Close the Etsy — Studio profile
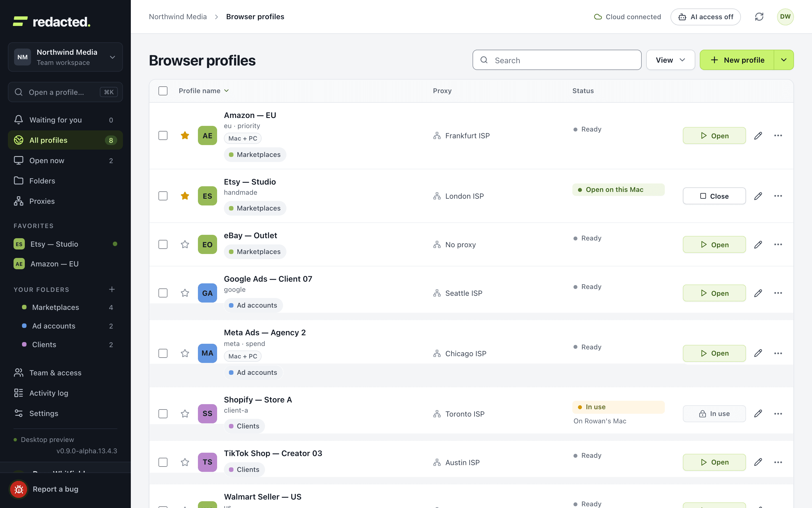This screenshot has width=812, height=508. [x=714, y=196]
